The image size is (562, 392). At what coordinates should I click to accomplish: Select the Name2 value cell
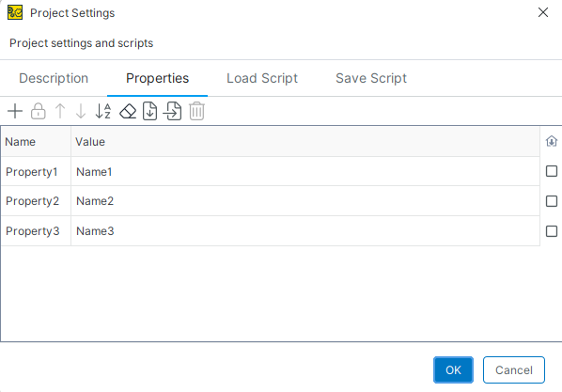(x=305, y=201)
